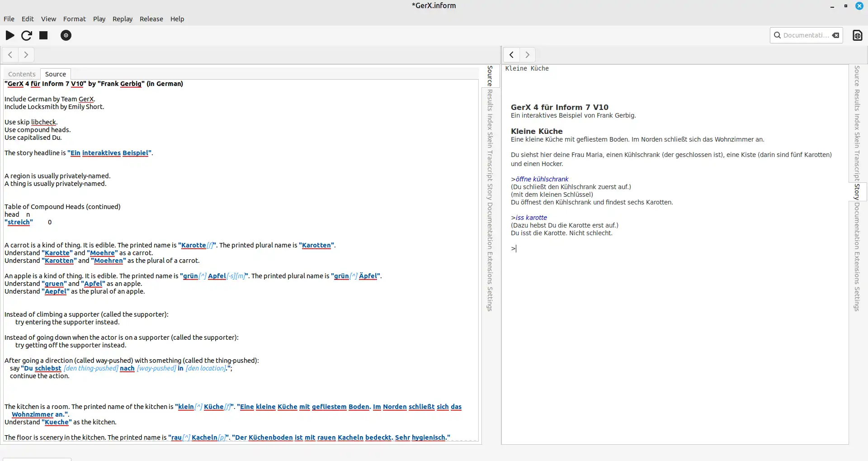The height and width of the screenshot is (461, 868).
Task: Select the right panel's vertical Skein tab
Action: coord(857,140)
